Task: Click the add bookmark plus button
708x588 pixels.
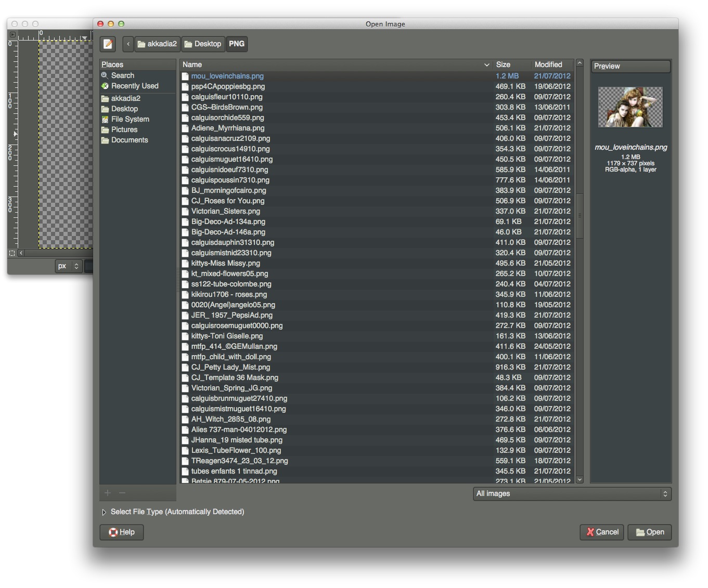Action: (x=108, y=493)
